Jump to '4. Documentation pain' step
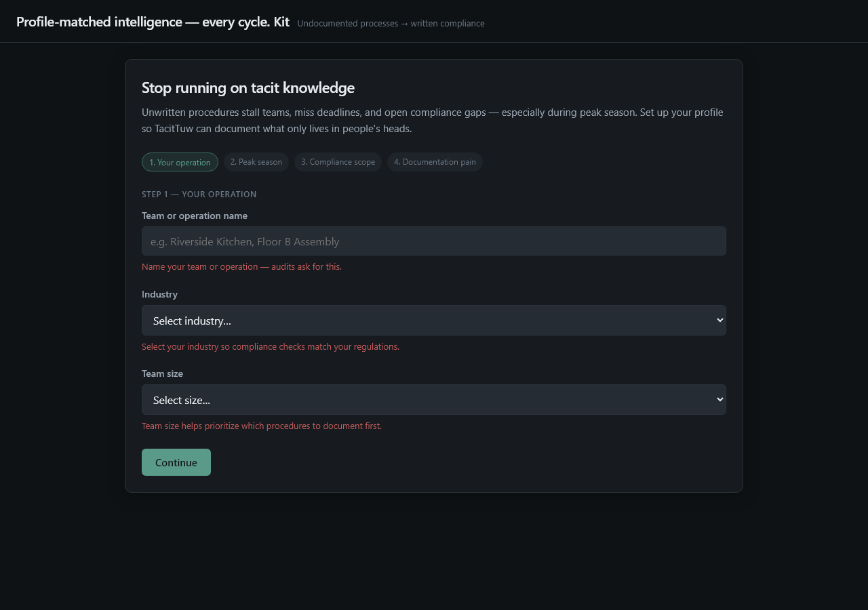868x610 pixels. (x=435, y=162)
